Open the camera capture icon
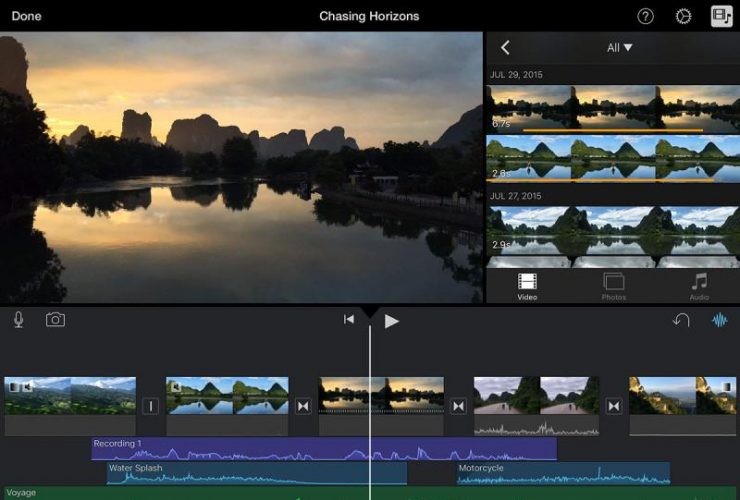740x500 pixels. [x=55, y=320]
